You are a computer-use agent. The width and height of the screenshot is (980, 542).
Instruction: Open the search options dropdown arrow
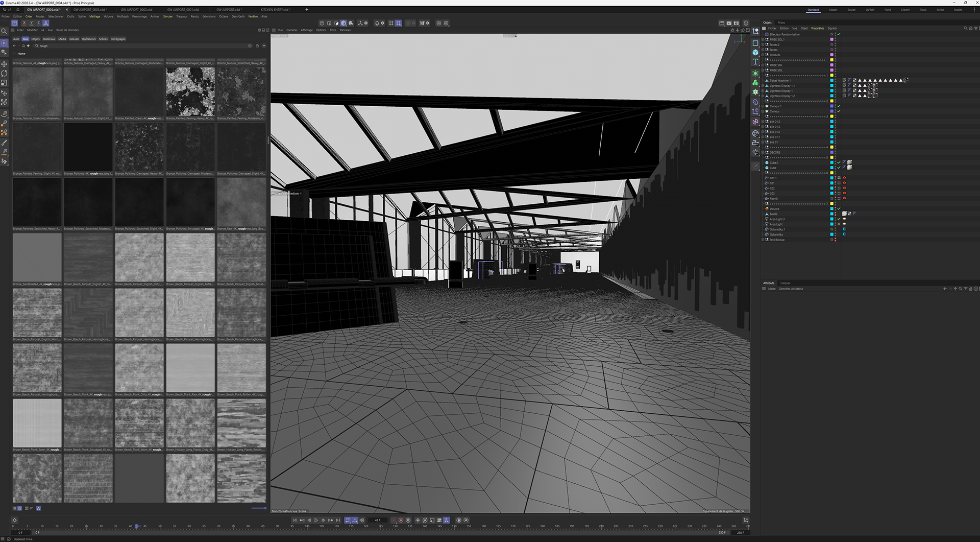[264, 45]
